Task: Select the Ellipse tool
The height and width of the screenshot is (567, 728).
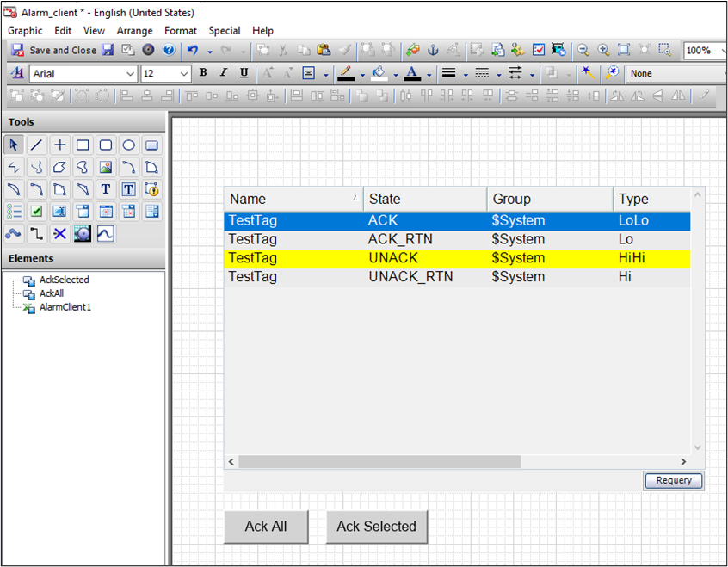Action: (126, 145)
